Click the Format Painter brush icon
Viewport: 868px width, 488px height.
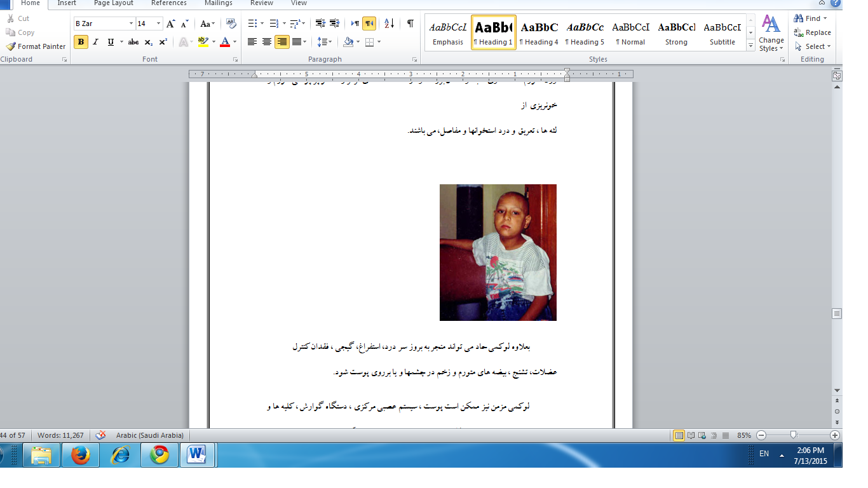(11, 46)
